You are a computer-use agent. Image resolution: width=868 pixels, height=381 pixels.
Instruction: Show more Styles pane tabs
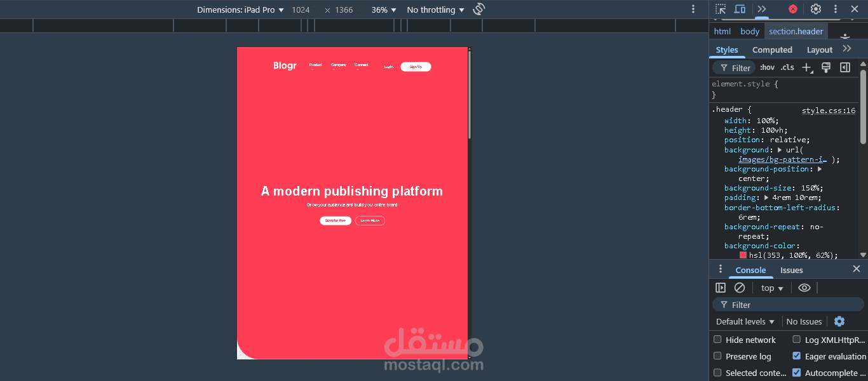click(846, 49)
